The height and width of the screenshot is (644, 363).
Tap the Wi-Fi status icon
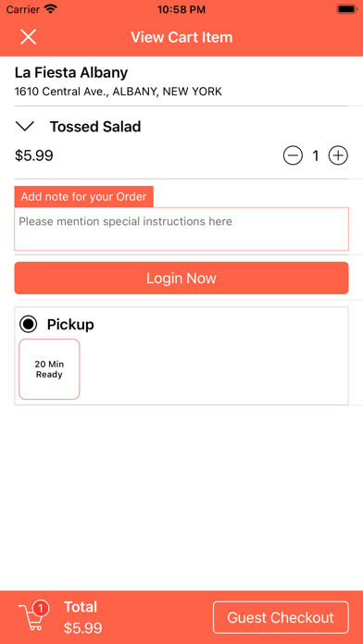click(x=51, y=9)
